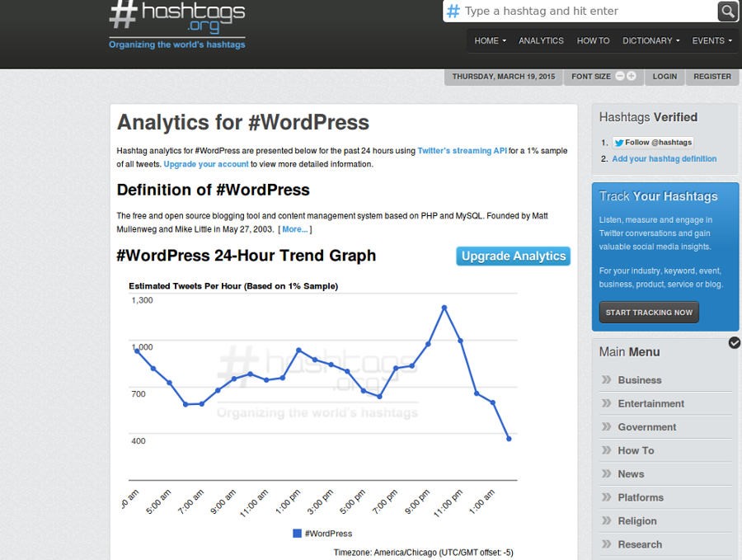Click the chevron icon next to Research
The width and height of the screenshot is (742, 560).
tap(606, 544)
